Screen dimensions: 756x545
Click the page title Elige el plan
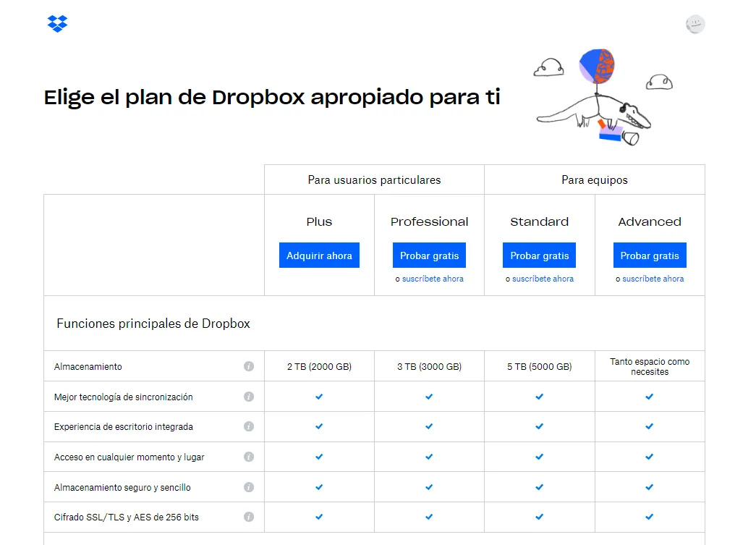click(x=272, y=98)
